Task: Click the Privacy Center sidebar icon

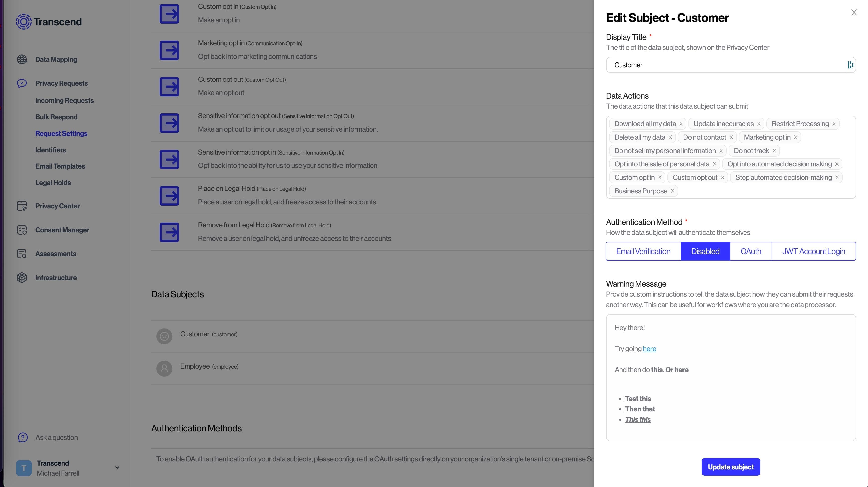Action: point(22,206)
